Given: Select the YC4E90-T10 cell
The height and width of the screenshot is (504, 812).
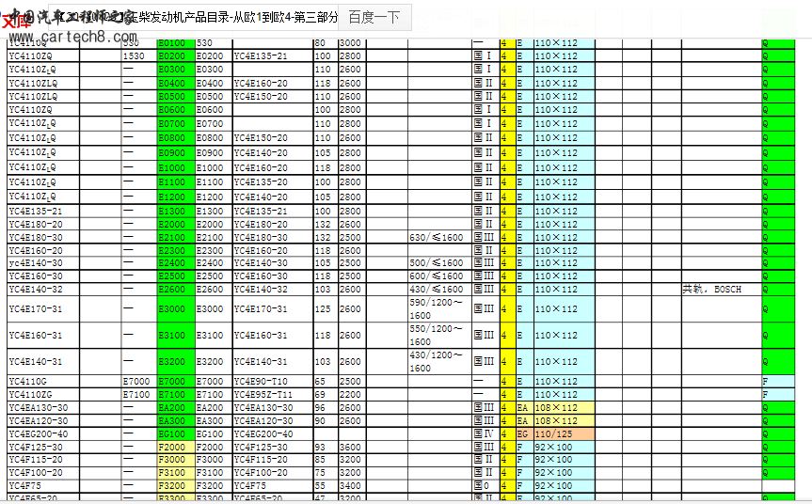Looking at the screenshot, I should tap(273, 382).
